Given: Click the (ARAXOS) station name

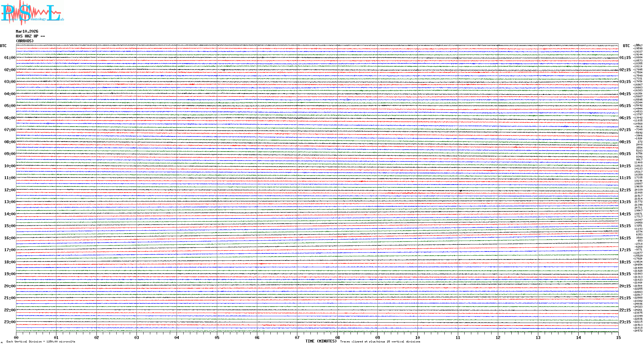Looking at the screenshot, I should coord(25,41).
